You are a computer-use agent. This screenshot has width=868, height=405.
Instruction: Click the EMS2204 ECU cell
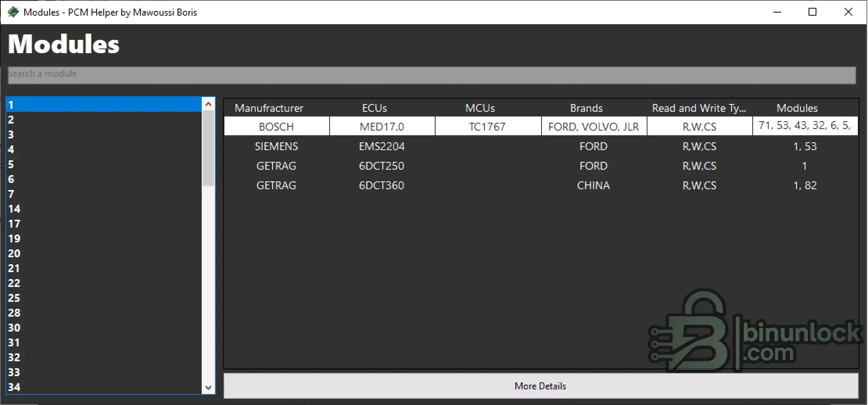click(x=382, y=146)
